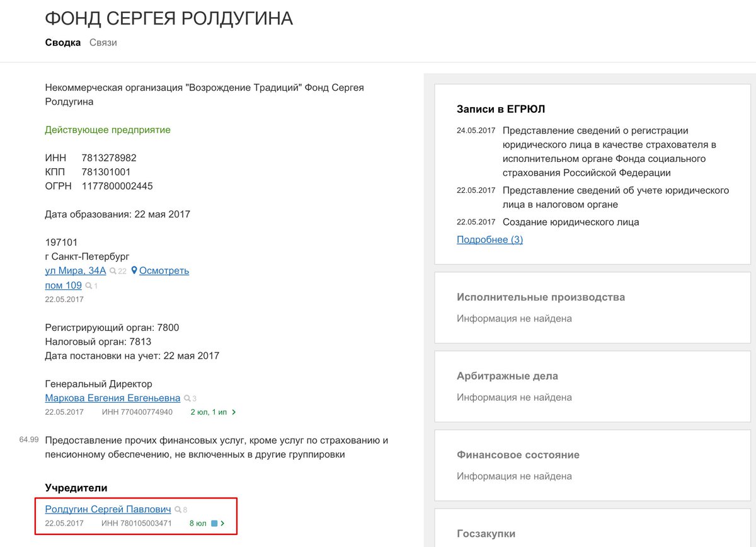This screenshot has height=547, width=756.
Task: Click the ИНН 770400774940 of the director
Action: [137, 412]
